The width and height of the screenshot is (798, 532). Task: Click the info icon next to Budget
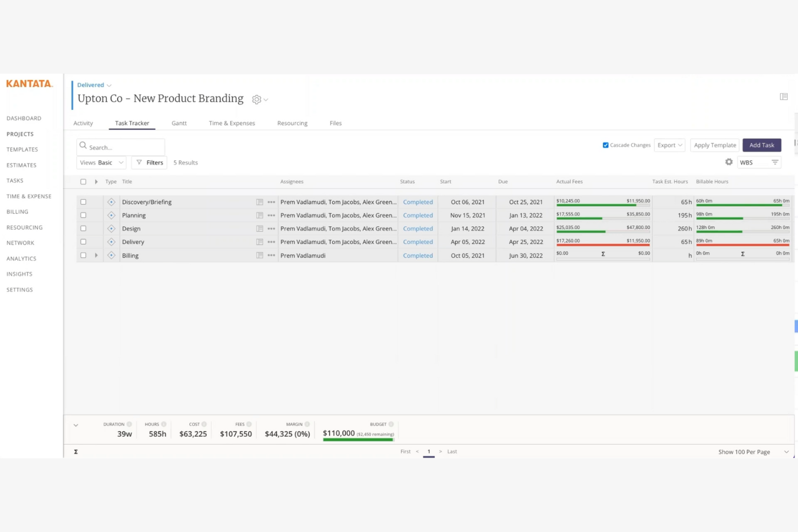[391, 424]
